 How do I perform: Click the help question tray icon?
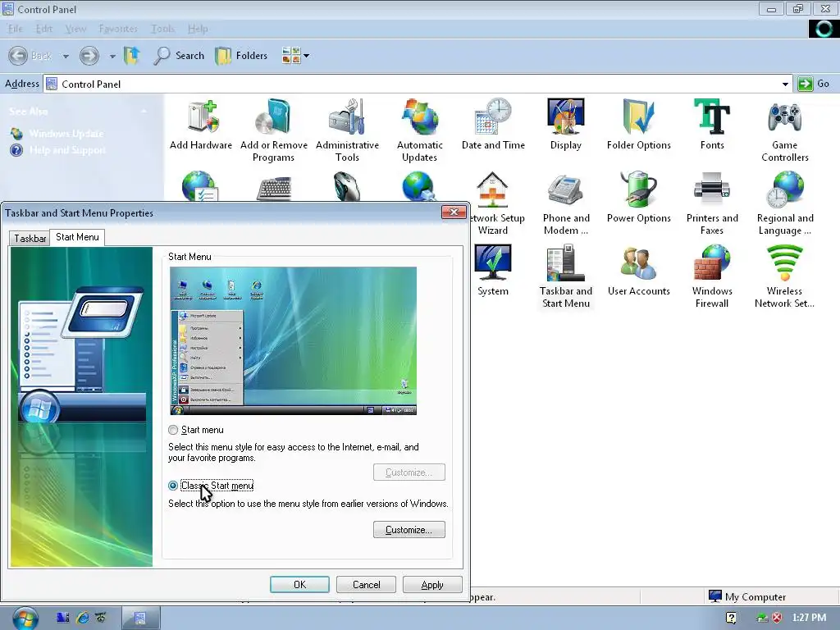click(x=731, y=618)
